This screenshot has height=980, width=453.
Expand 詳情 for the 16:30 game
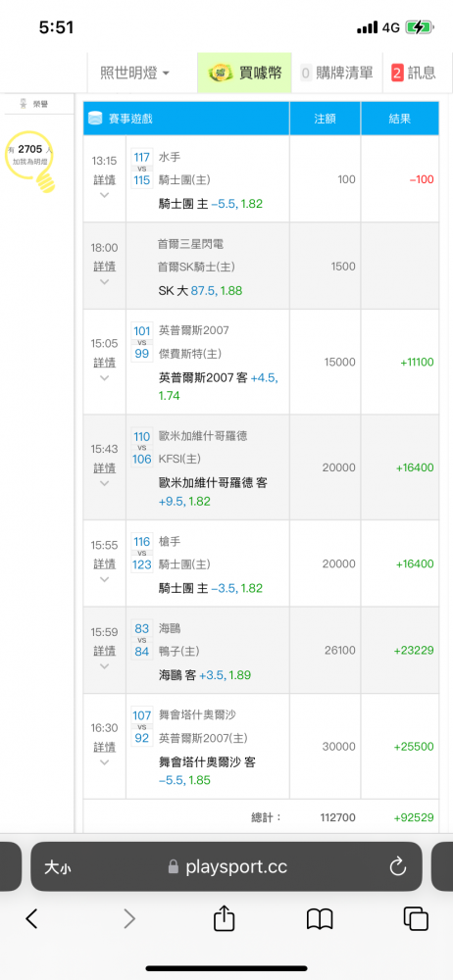pyautogui.click(x=105, y=747)
